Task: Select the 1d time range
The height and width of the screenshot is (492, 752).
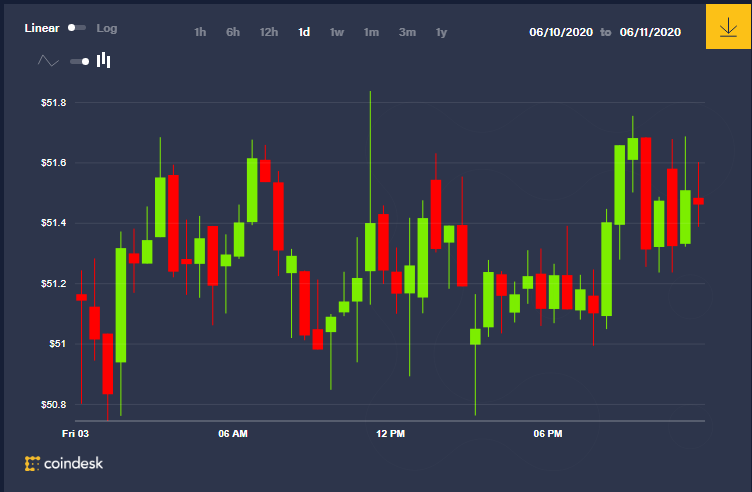Action: tap(304, 32)
